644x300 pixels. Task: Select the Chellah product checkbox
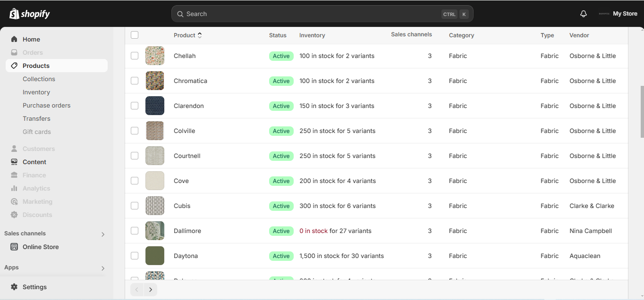(135, 56)
